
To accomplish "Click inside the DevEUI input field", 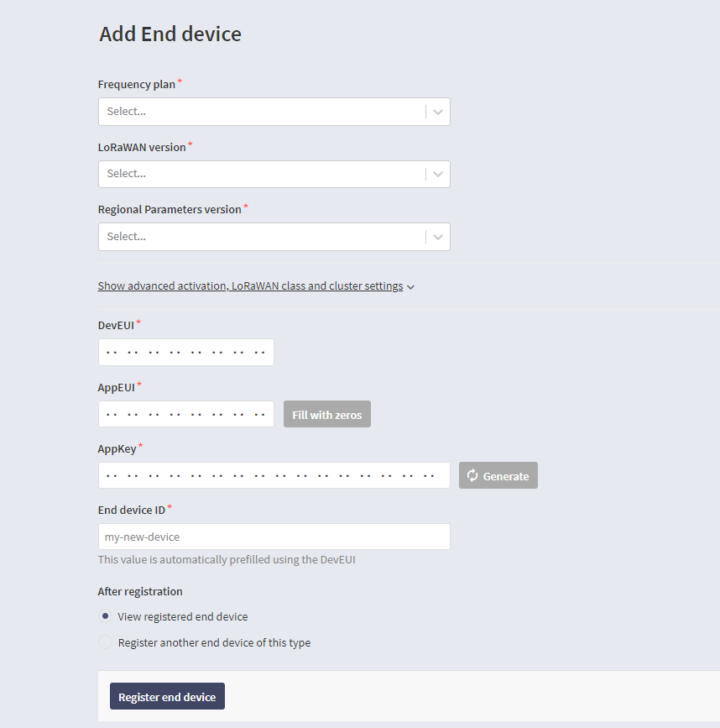I will click(x=185, y=352).
